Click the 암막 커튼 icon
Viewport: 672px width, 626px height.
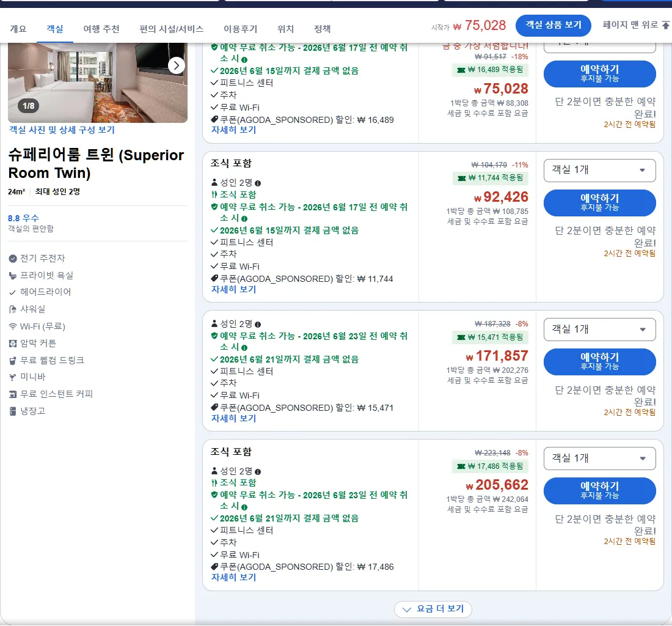[13, 344]
